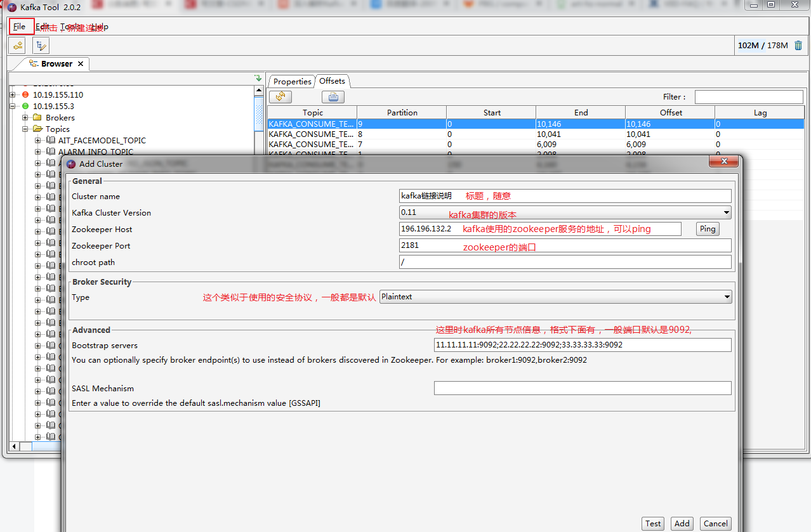Click the Brokers folder icon

click(37, 117)
